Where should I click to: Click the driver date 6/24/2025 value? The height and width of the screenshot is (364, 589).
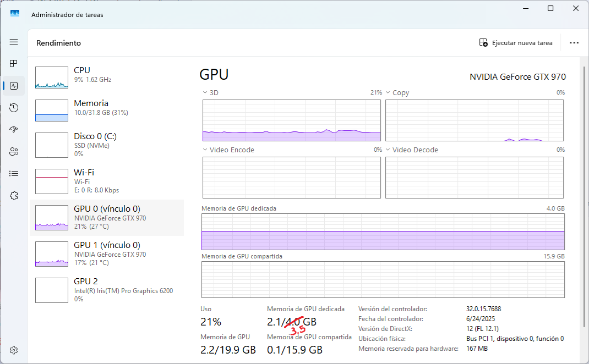click(x=481, y=319)
